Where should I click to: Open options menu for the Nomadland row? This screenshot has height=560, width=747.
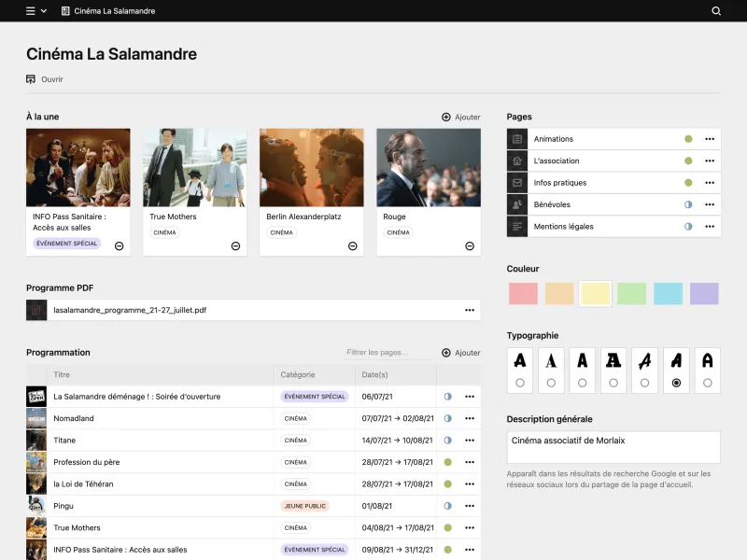click(471, 418)
